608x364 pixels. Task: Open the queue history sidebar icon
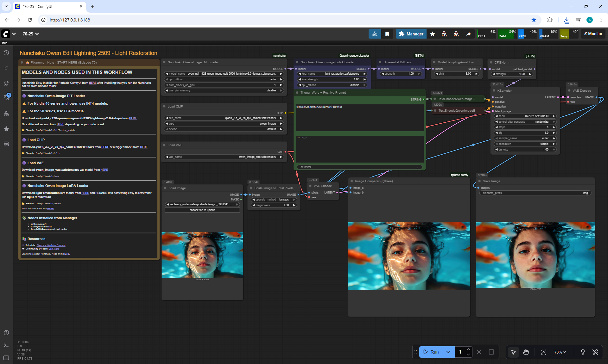[x=6, y=53]
